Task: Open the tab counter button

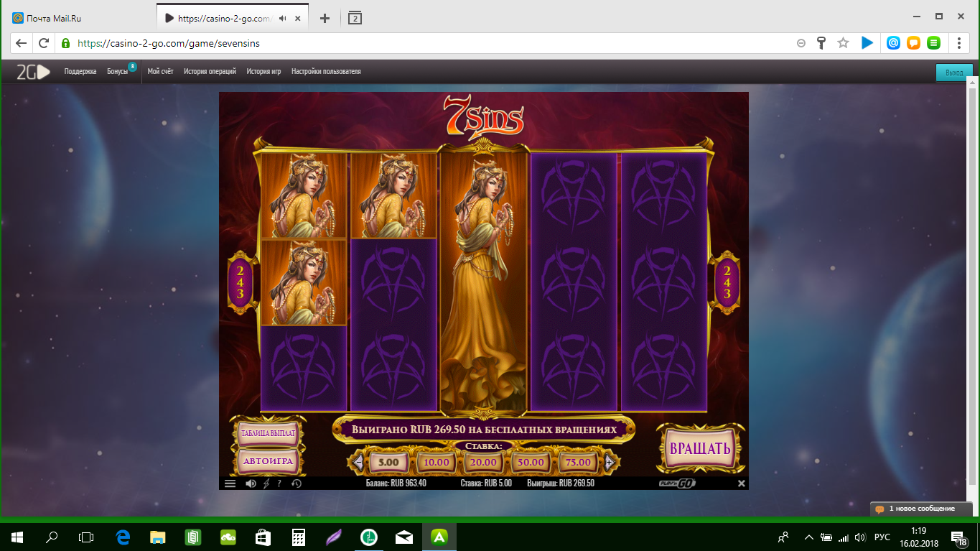Action: point(355,18)
